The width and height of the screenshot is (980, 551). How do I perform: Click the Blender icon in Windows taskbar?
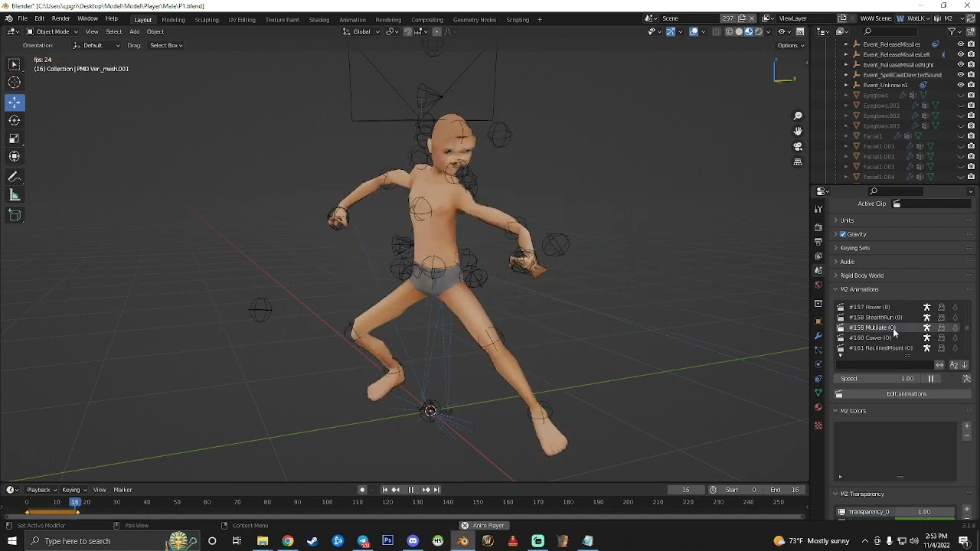463,541
